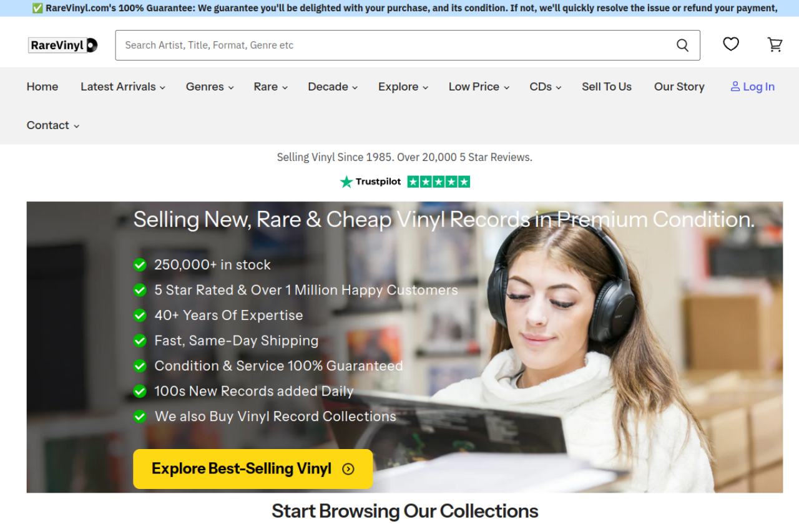Click the magnifying glass search icon
Screen dimensions: 799x532
[682, 45]
